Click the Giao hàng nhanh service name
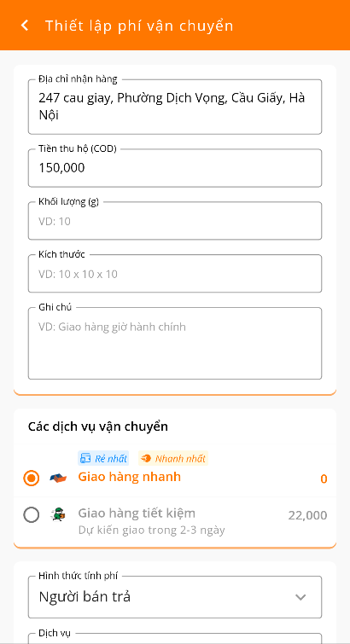Image resolution: width=350 pixels, height=644 pixels. (x=130, y=477)
